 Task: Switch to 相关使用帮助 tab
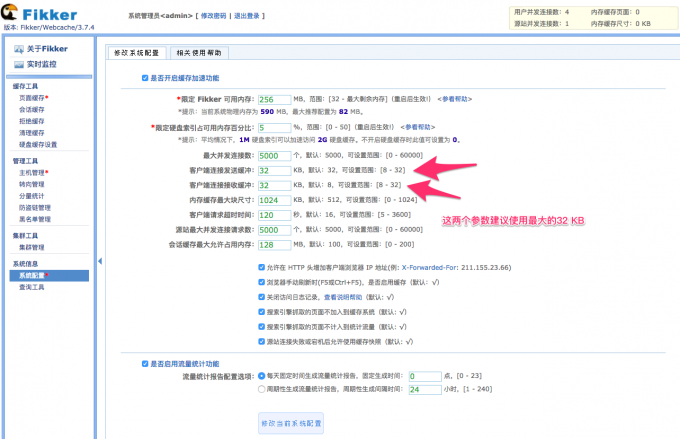click(x=198, y=51)
